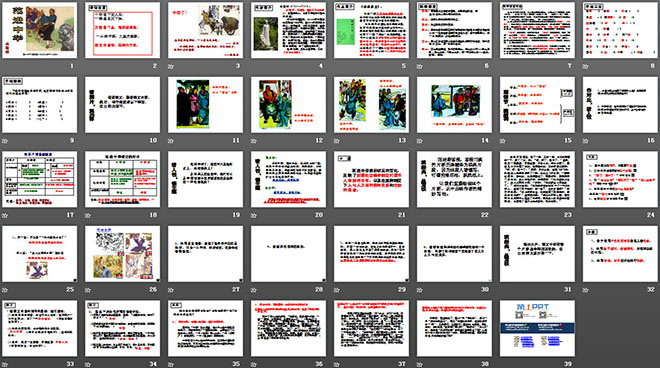Click the animation star under slide 27
This screenshot has width=660, height=368.
[170, 290]
